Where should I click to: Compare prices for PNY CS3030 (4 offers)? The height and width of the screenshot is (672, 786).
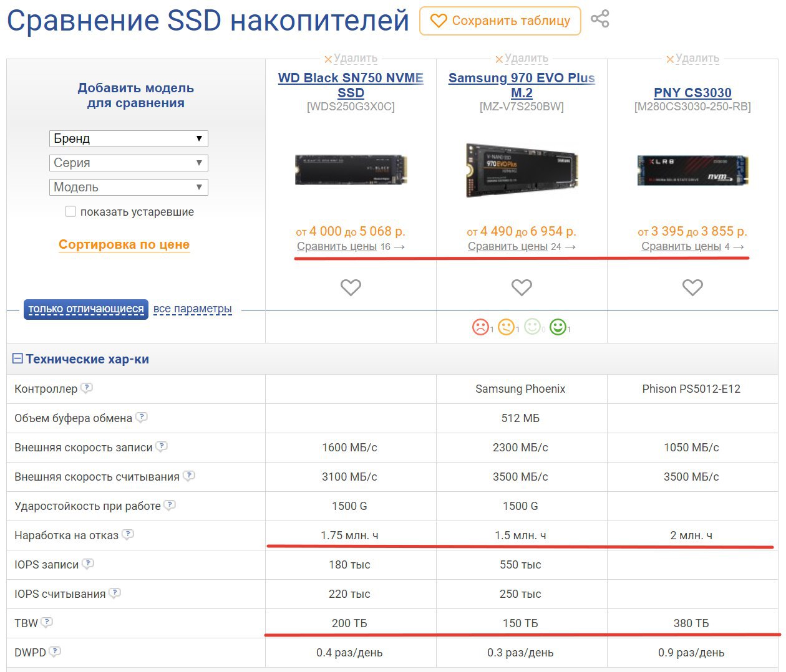pos(692,246)
